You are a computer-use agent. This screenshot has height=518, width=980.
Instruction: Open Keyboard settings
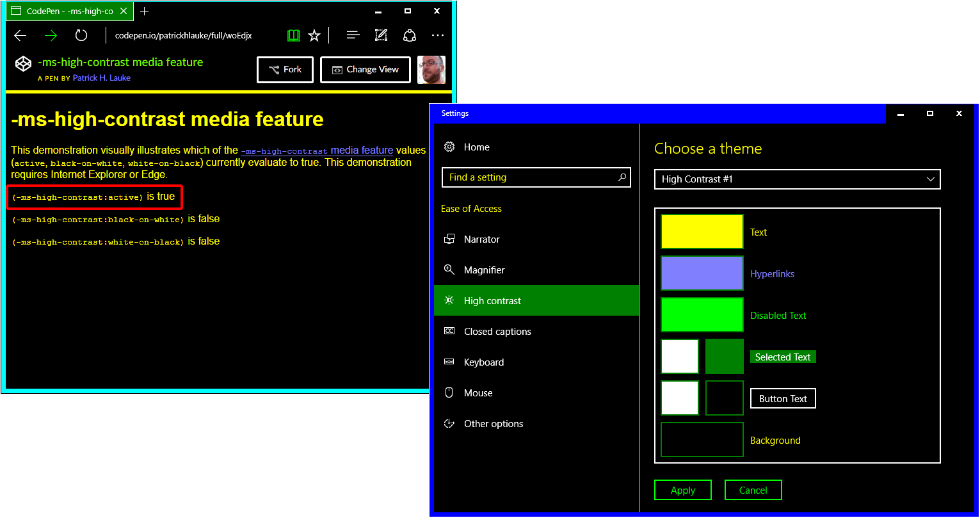(x=484, y=362)
